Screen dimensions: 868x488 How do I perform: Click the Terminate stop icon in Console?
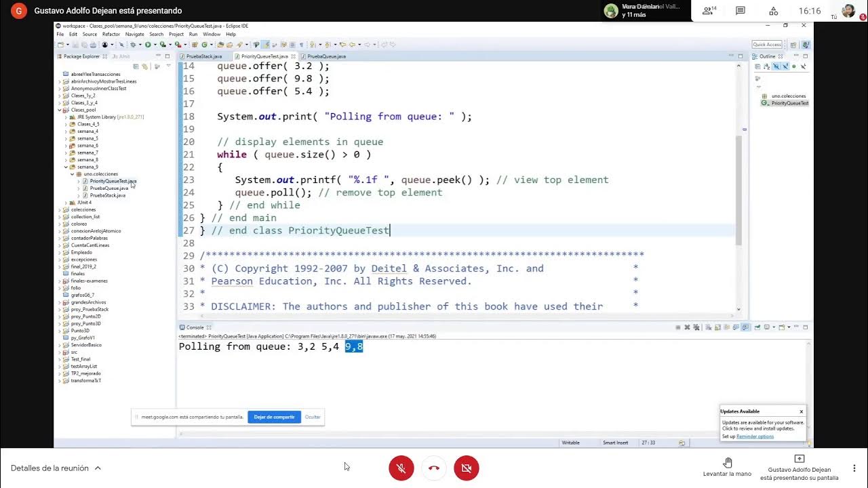point(678,327)
